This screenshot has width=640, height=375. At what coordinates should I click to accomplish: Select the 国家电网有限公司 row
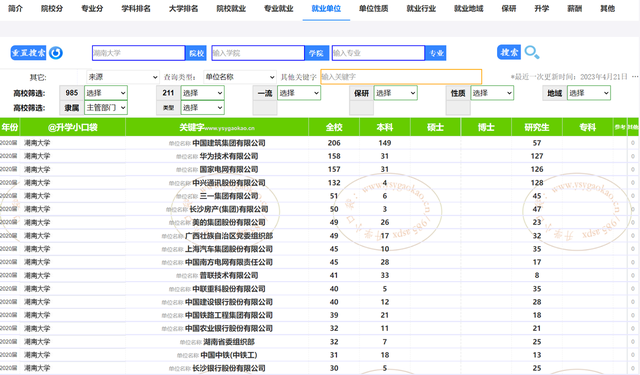tap(320, 169)
